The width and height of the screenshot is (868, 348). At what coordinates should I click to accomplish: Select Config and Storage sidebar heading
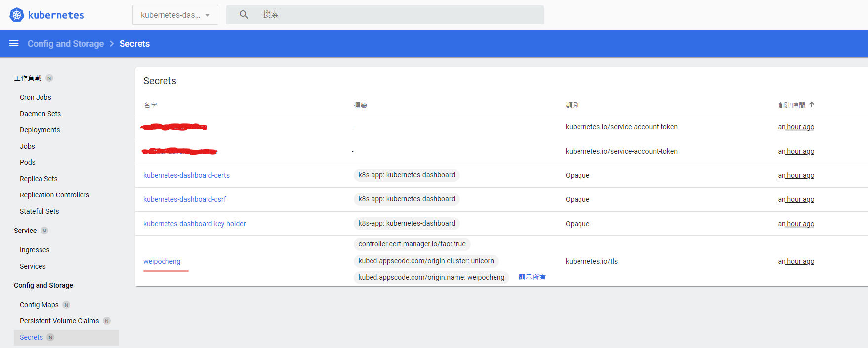coord(43,285)
